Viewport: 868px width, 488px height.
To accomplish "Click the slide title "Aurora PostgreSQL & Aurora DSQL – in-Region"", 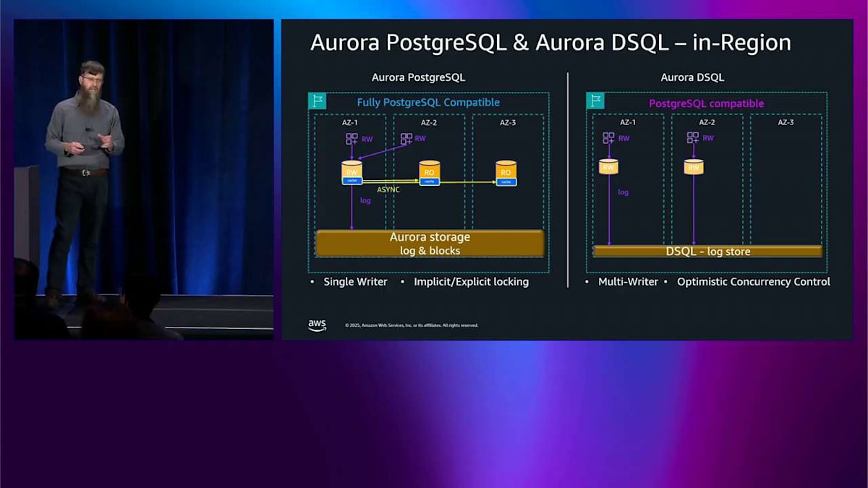I will [x=550, y=43].
